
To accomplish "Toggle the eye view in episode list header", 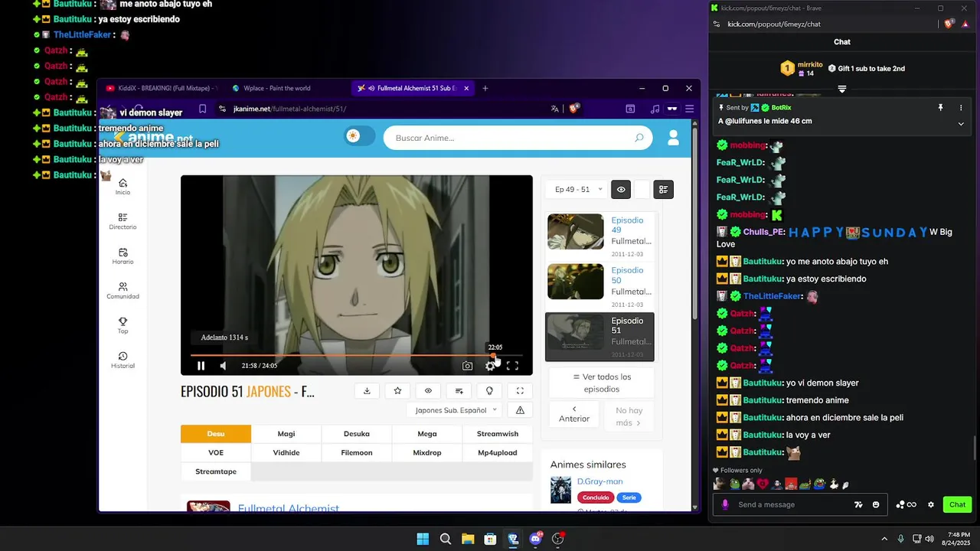I will click(x=621, y=189).
